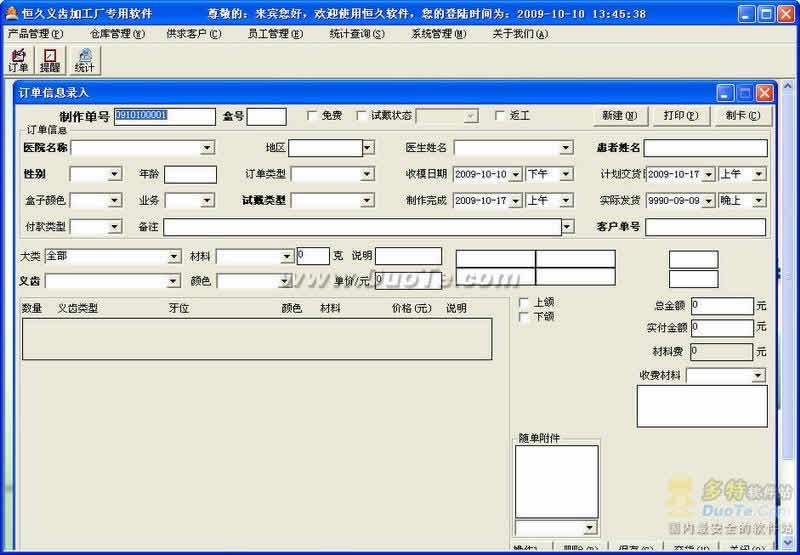Click the 订单 toolbar icon

coord(17,59)
